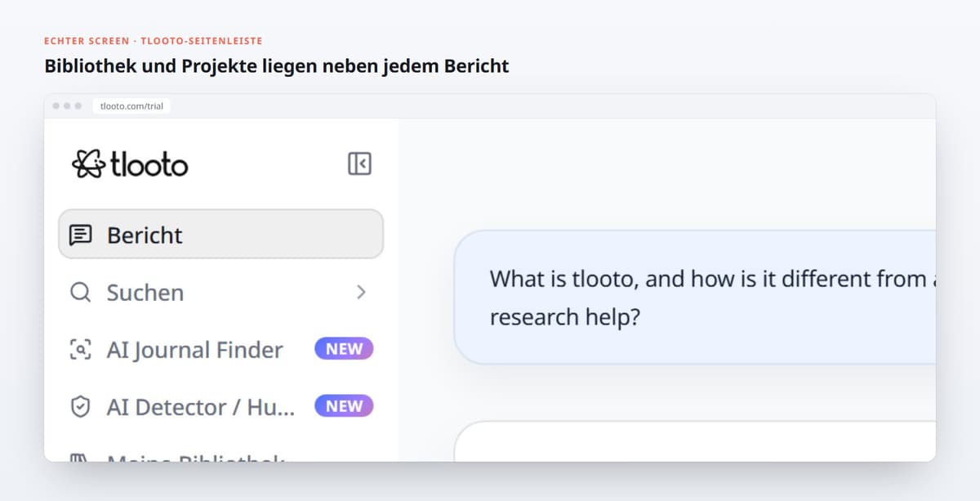Image resolution: width=980 pixels, height=501 pixels.
Task: Click the NEW badge beside AI Journal Finder
Action: pyautogui.click(x=344, y=349)
